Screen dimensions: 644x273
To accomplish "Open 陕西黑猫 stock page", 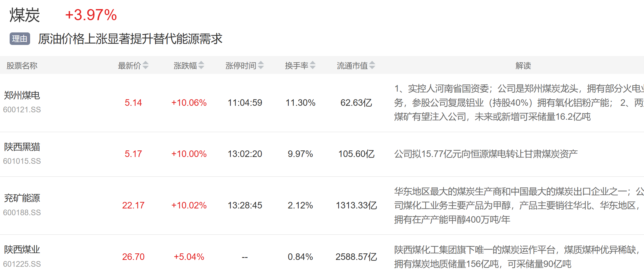I will coord(22,147).
